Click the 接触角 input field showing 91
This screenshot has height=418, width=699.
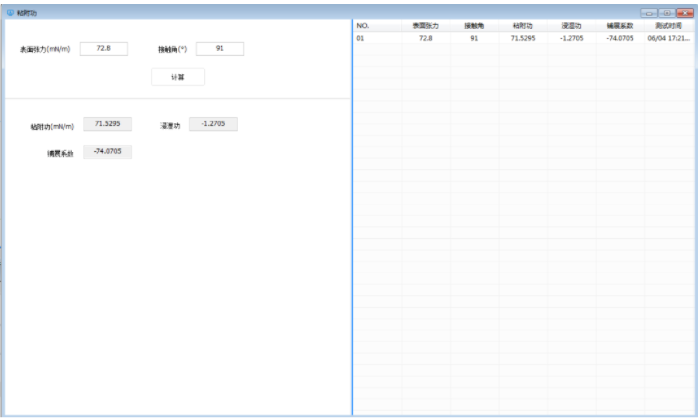click(x=219, y=48)
